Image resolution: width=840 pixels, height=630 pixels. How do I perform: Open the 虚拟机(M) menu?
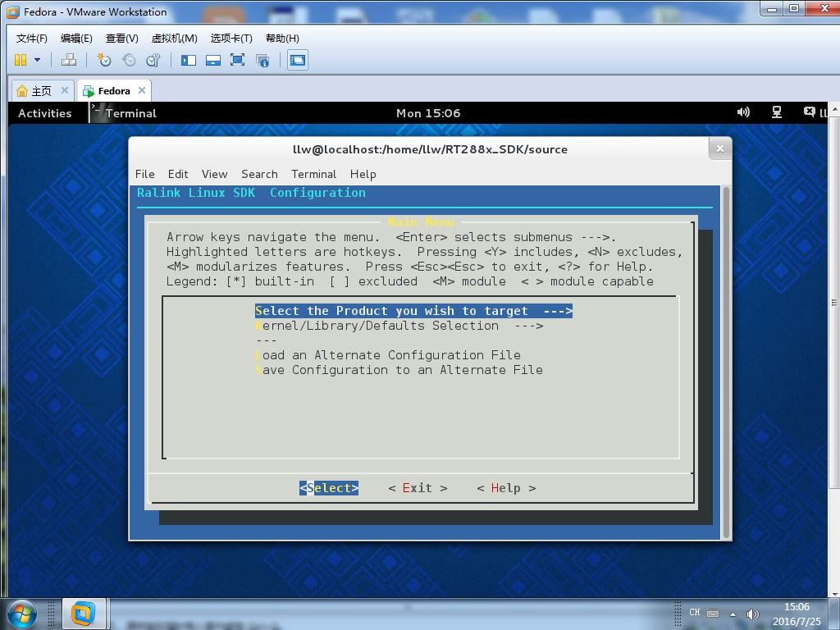pos(174,38)
